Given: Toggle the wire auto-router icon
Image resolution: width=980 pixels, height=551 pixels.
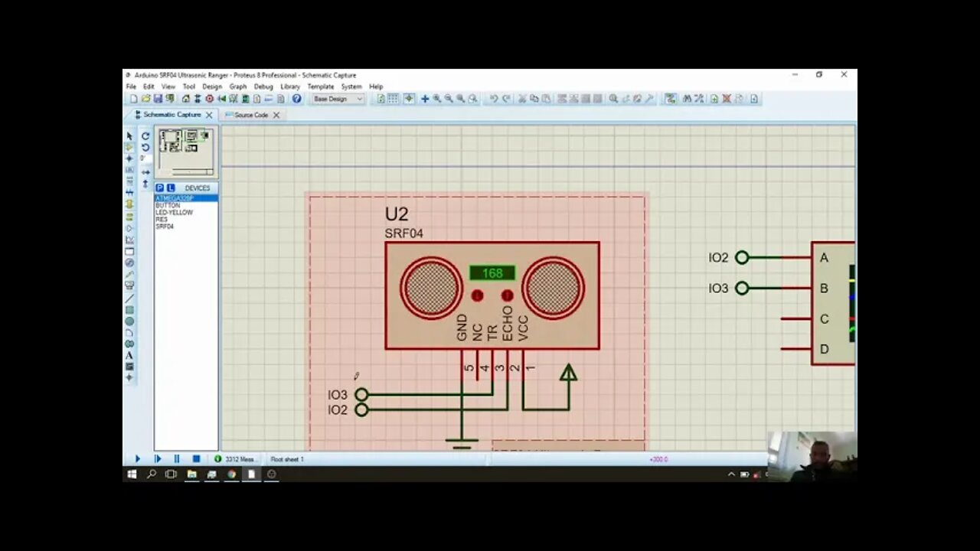Looking at the screenshot, I should [671, 99].
